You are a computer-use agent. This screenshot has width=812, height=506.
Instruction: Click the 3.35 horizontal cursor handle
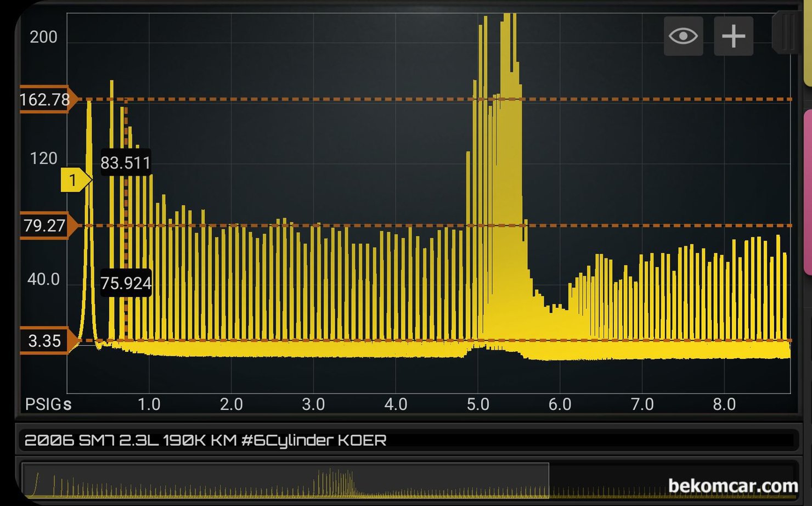click(x=47, y=341)
